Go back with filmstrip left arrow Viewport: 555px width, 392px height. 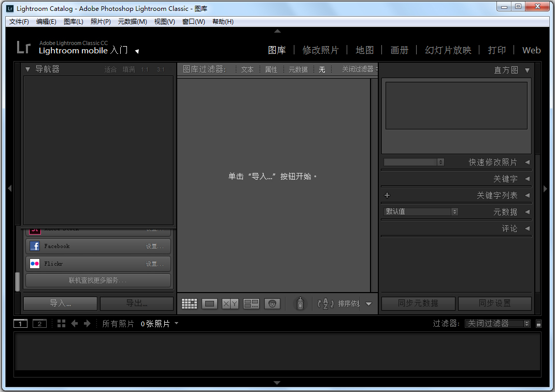(74, 323)
